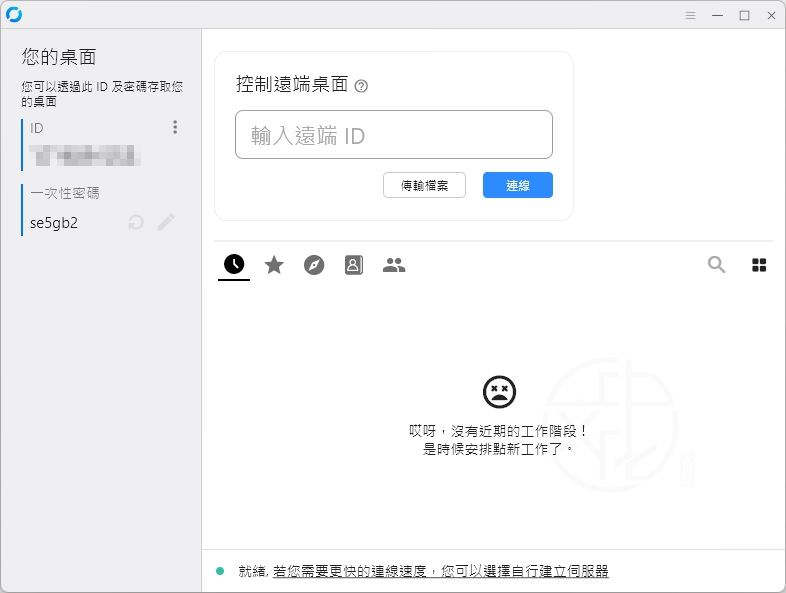The image size is (786, 593).
Task: Open the favorites star tab
Action: [274, 265]
